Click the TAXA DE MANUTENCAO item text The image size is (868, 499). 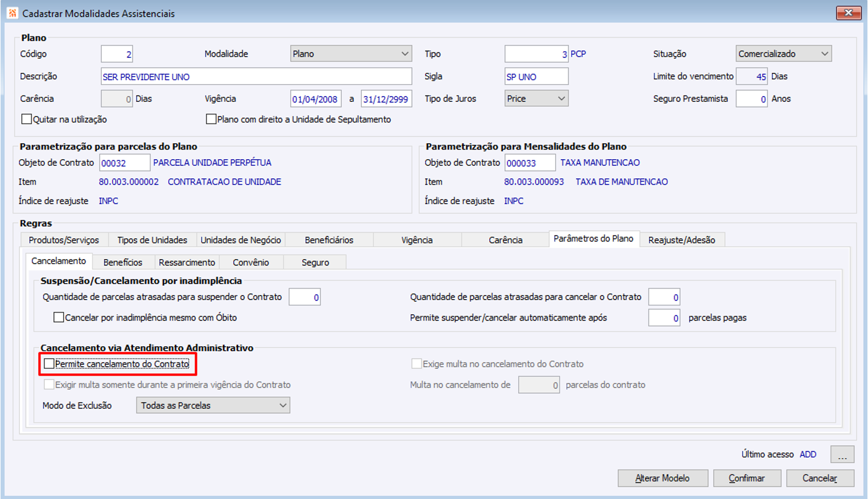coord(622,182)
